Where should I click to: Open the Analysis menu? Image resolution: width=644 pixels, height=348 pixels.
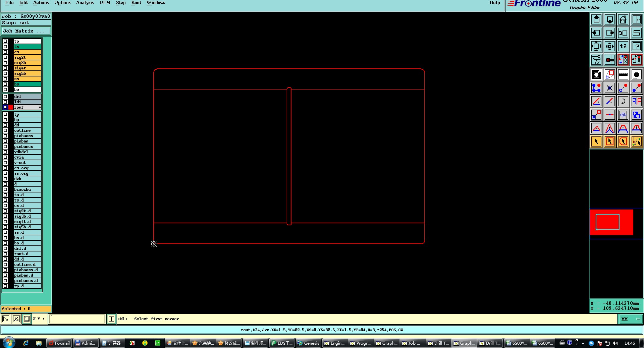pos(85,3)
